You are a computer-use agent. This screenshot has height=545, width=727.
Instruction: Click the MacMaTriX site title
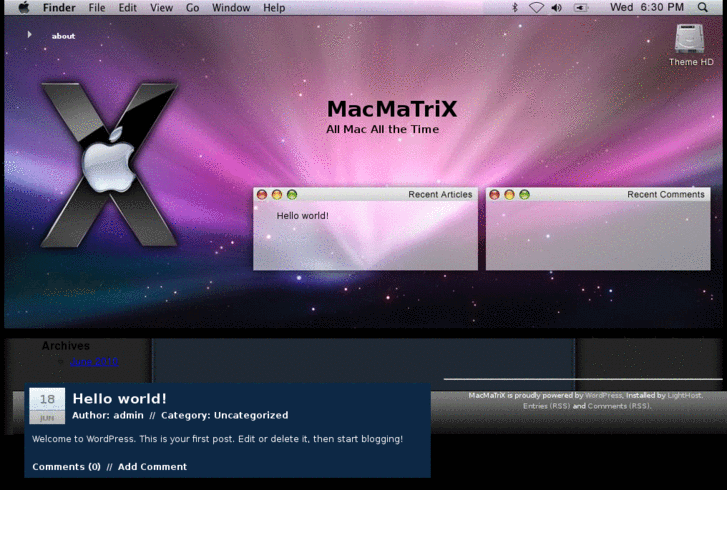click(x=392, y=109)
